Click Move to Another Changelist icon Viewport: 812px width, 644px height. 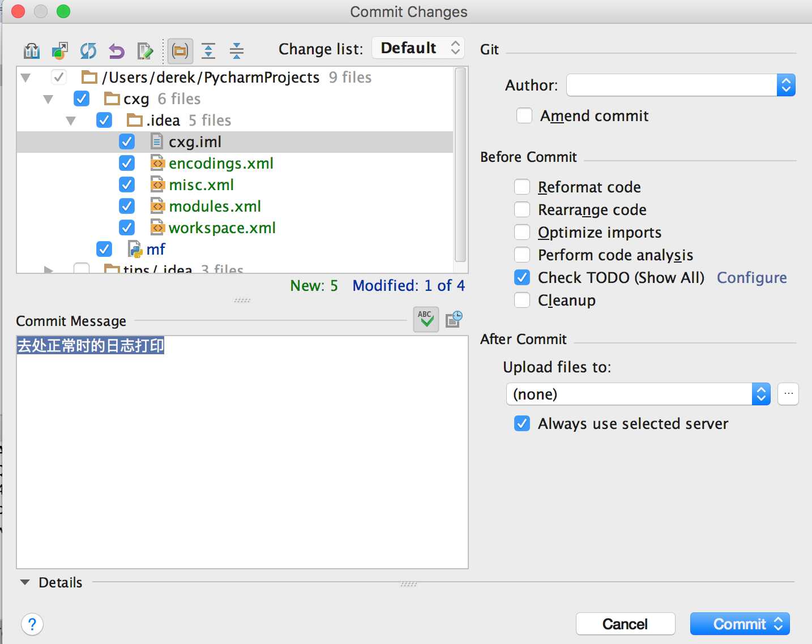coord(59,51)
